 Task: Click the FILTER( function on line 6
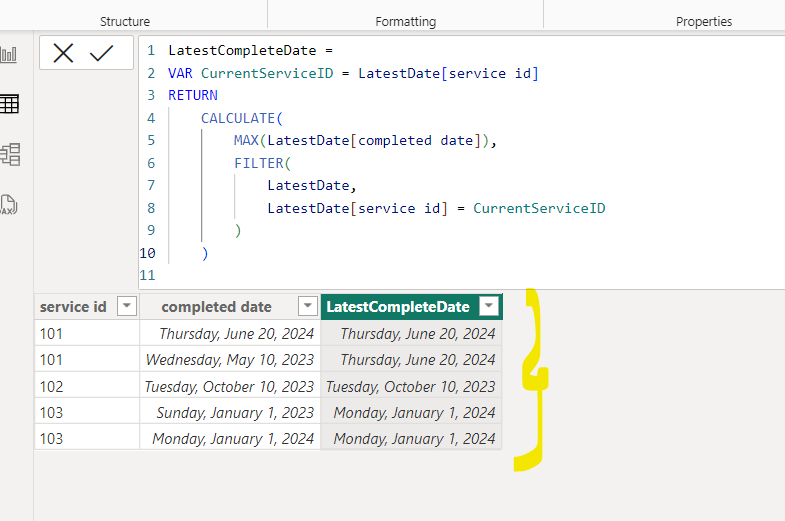(262, 163)
